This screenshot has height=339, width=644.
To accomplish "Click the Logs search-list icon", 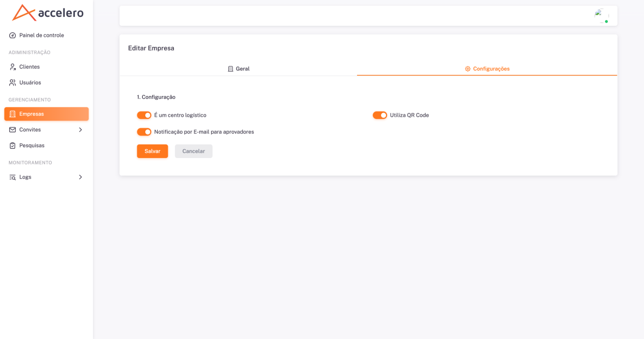I will tap(12, 177).
